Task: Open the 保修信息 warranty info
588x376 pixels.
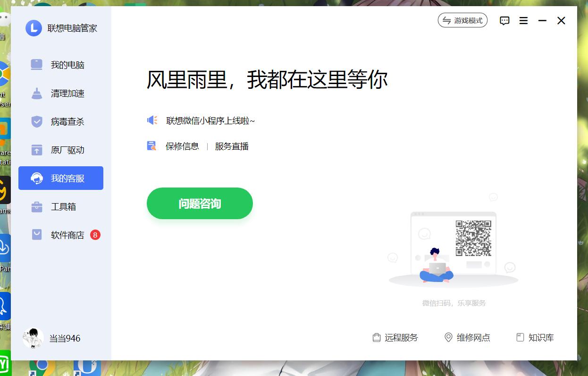Action: tap(183, 146)
